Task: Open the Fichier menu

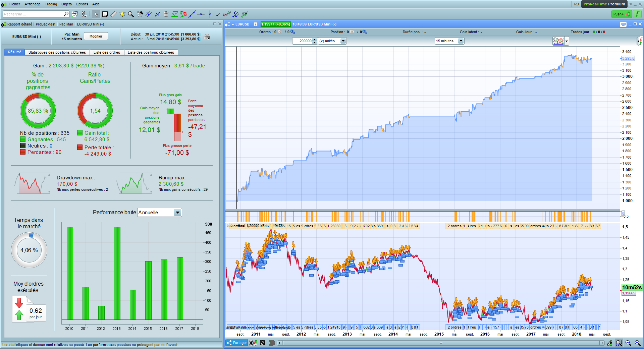Action: click(15, 4)
